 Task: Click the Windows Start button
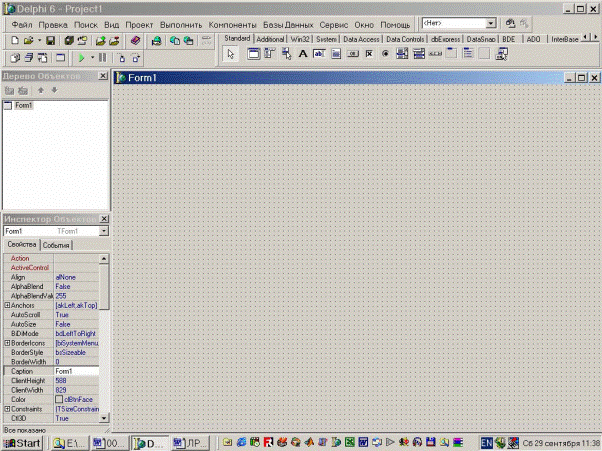(x=22, y=443)
